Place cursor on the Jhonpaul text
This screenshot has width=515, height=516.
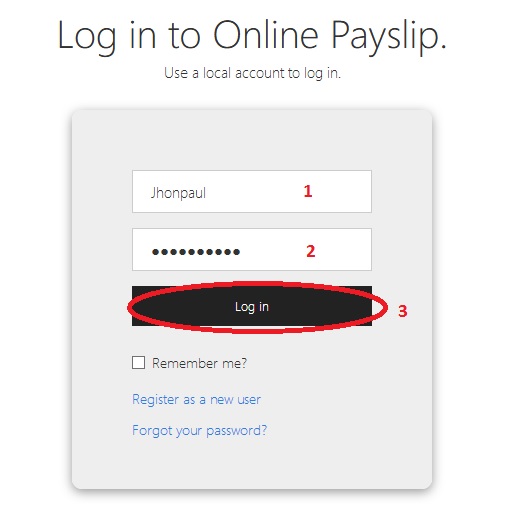(x=178, y=193)
